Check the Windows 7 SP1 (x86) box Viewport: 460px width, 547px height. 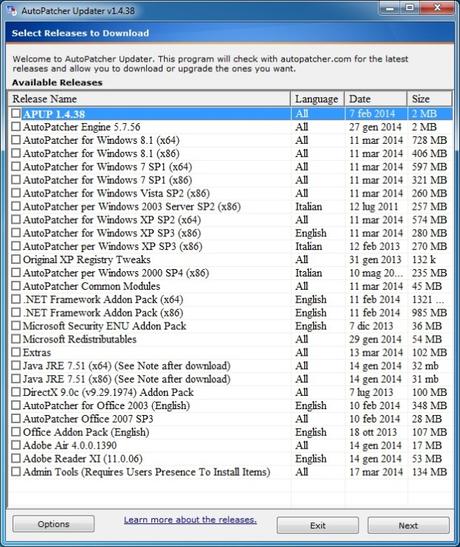coord(16,180)
